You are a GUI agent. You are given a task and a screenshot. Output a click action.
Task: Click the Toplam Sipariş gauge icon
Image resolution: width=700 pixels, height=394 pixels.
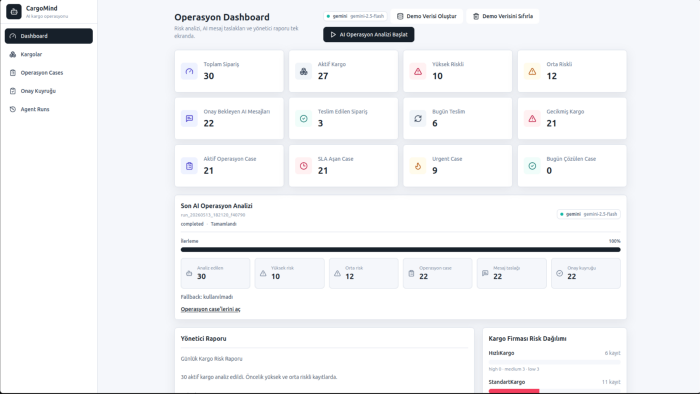point(189,71)
